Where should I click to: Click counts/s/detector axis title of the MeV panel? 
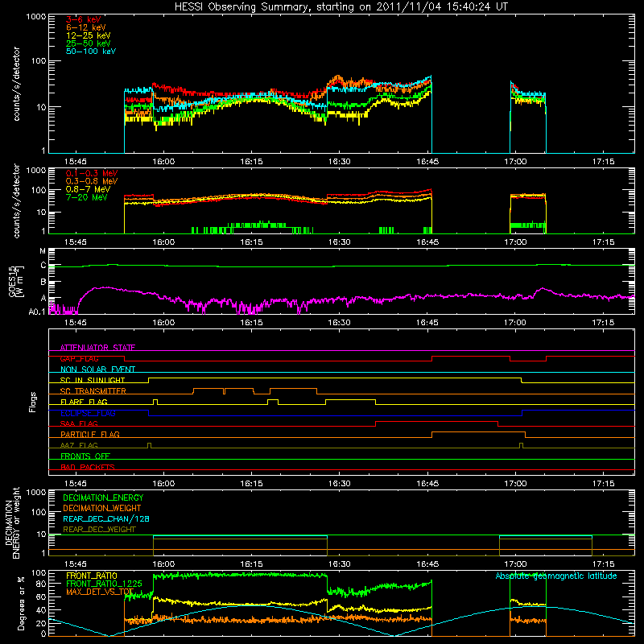(x=16, y=200)
